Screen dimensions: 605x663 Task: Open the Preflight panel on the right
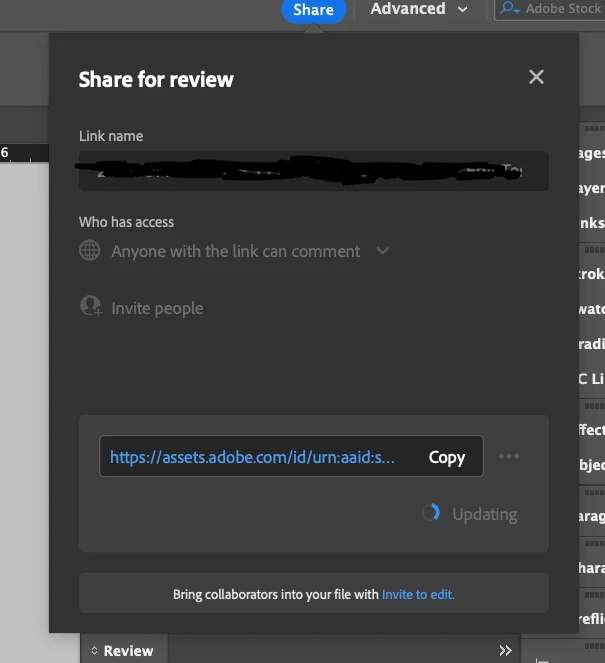(592, 619)
